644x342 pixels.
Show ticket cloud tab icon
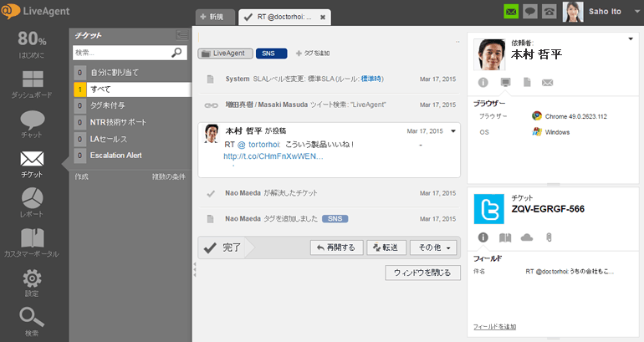(527, 237)
